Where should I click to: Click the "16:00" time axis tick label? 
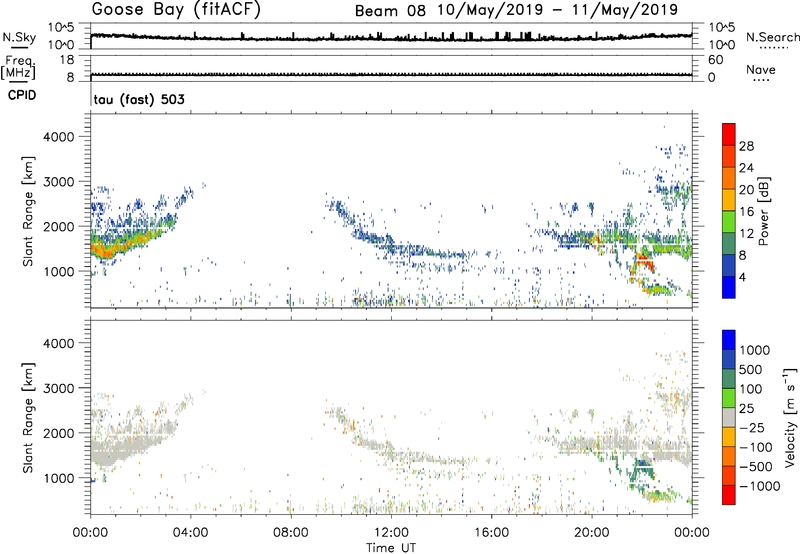[491, 533]
